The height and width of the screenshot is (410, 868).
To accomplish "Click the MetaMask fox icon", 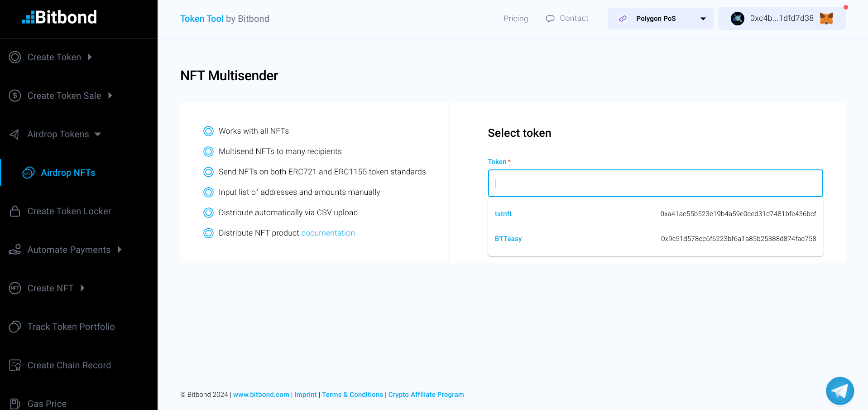I will click(x=826, y=19).
